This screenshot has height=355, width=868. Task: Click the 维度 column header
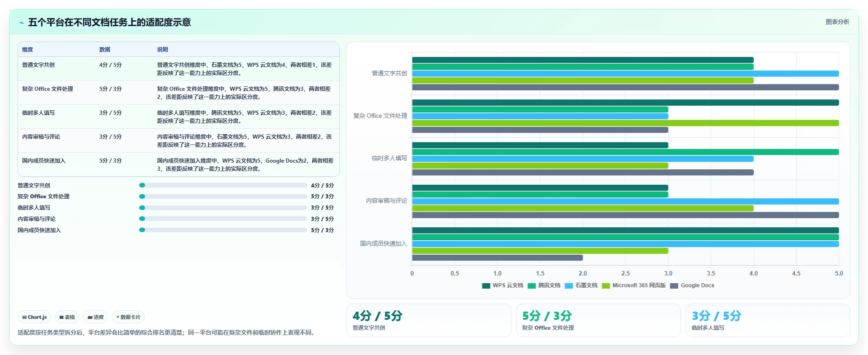tap(28, 50)
